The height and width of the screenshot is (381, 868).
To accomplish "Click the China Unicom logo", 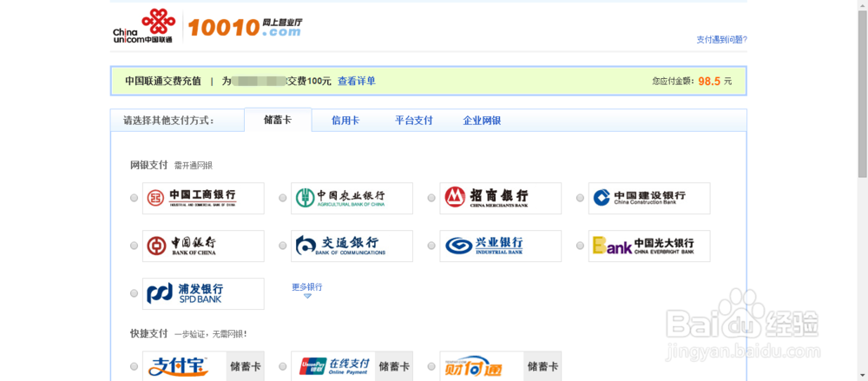I will click(144, 26).
